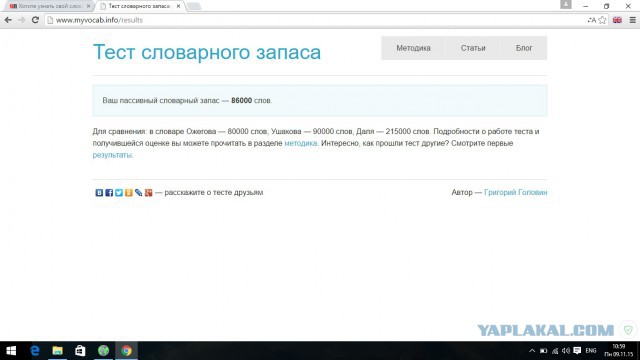The image size is (640, 360).
Task: Open File Explorer from the taskbar
Action: 58,351
